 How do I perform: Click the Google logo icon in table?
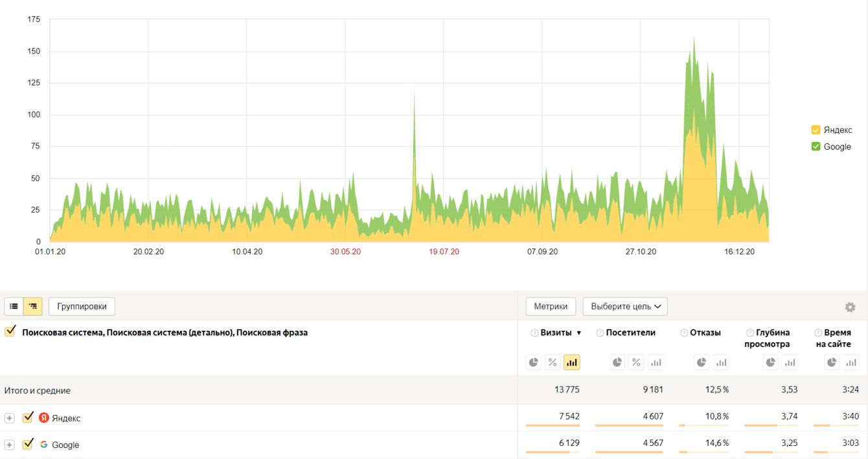(x=44, y=445)
